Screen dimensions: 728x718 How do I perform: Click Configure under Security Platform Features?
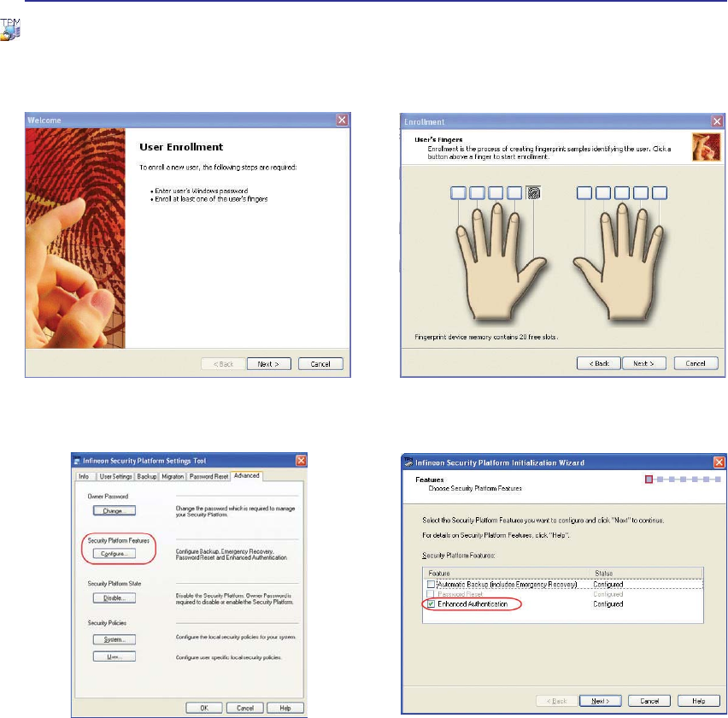tap(114, 554)
